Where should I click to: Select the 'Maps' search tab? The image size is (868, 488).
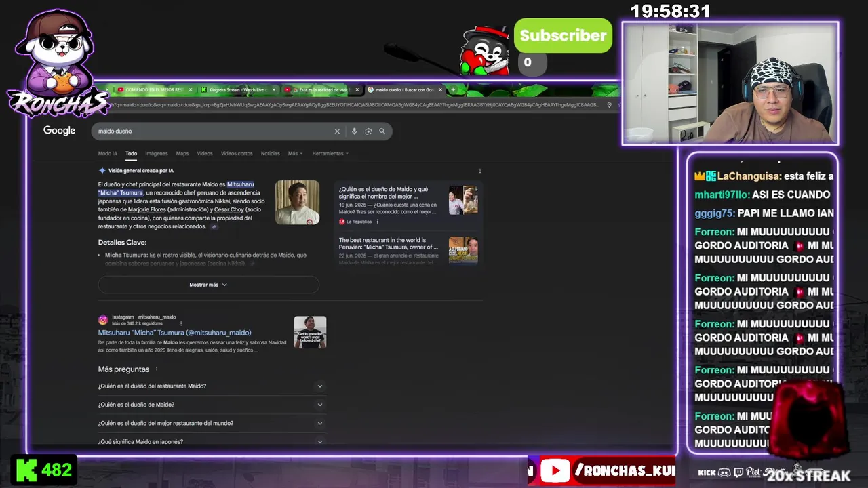[182, 153]
